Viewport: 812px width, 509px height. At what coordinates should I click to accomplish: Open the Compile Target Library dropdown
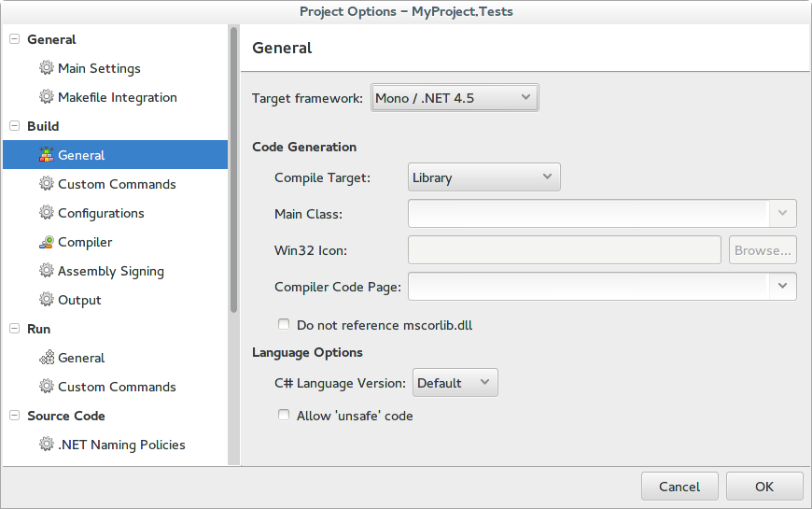pyautogui.click(x=484, y=177)
